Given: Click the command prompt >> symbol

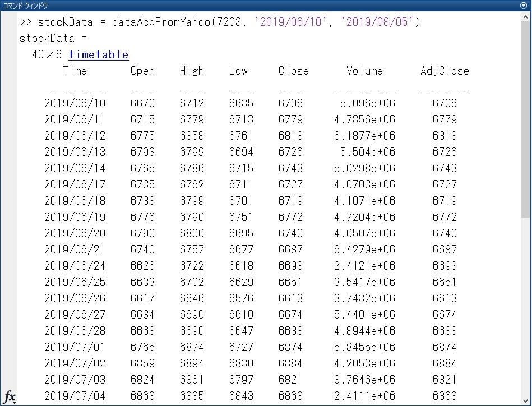Looking at the screenshot, I should [x=25, y=22].
